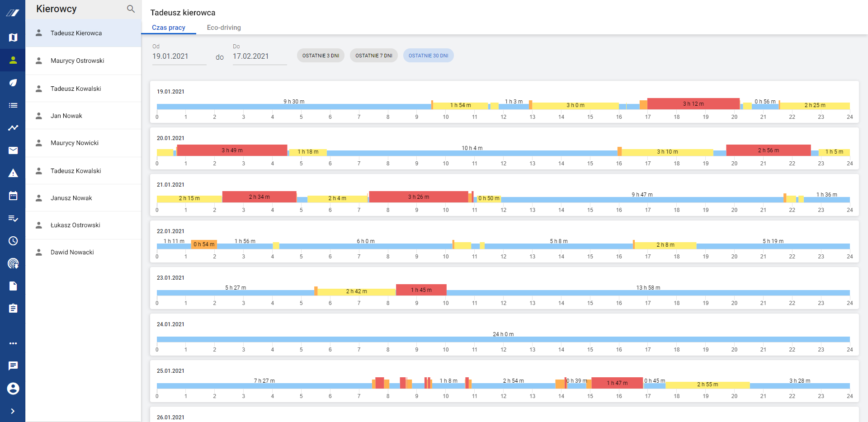Open the map view icon in sidebar
Viewport: 868px width, 422px height.
click(x=13, y=38)
